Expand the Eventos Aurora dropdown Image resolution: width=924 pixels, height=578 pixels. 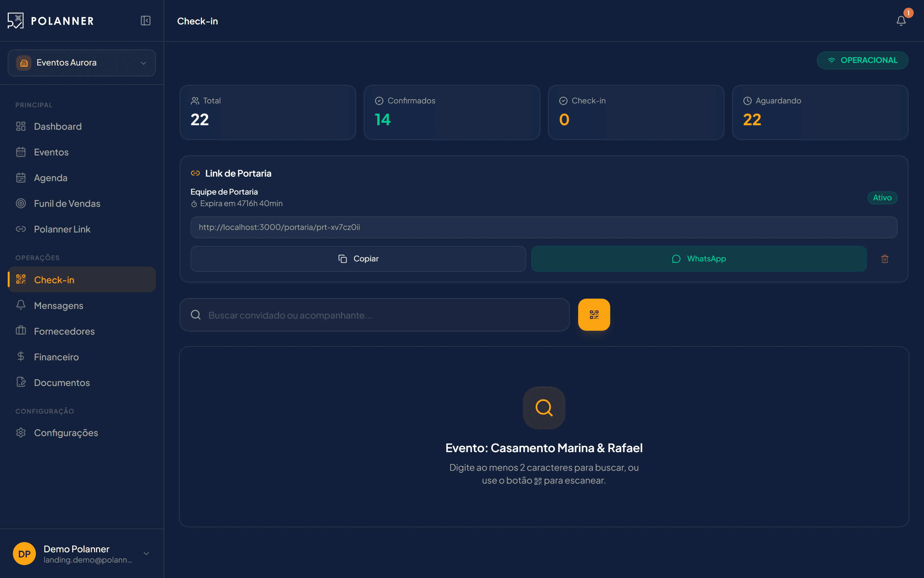point(143,63)
